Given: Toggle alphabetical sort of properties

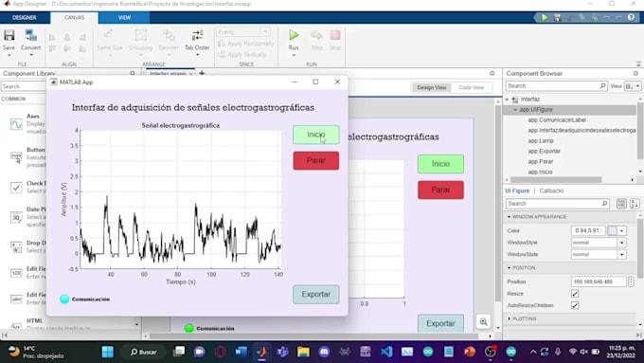Looking at the screenshot, I should pos(635,204).
